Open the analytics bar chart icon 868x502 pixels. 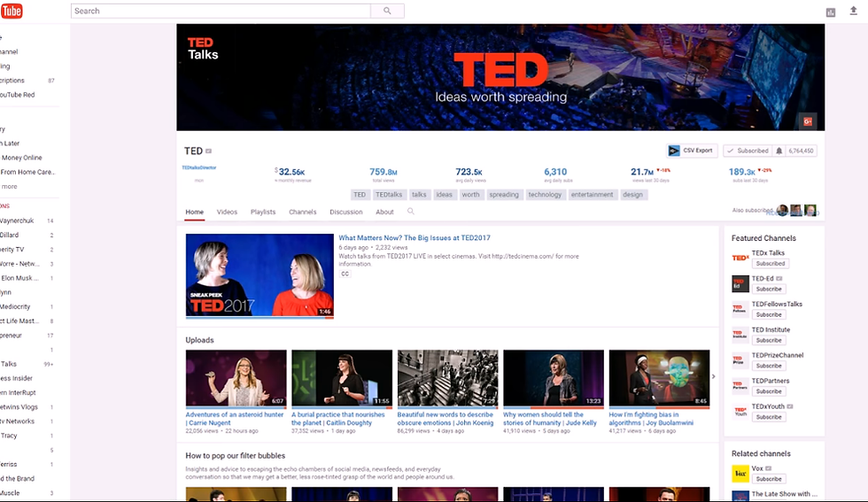pos(831,12)
